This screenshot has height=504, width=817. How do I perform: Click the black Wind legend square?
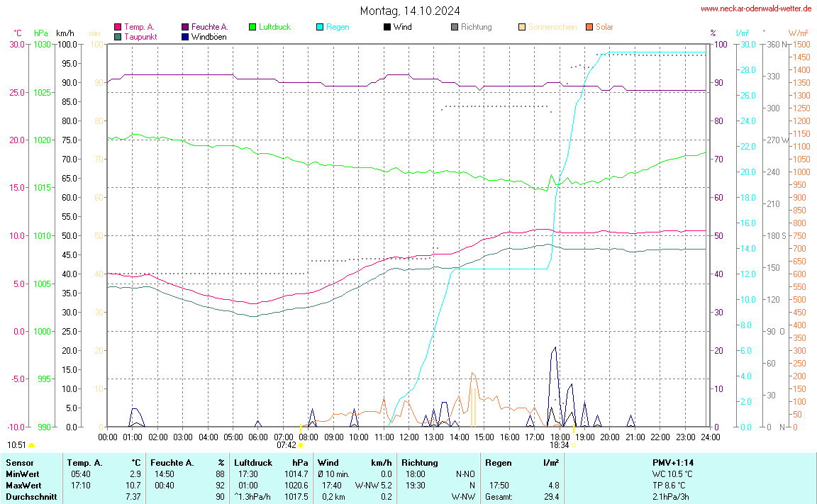(387, 27)
